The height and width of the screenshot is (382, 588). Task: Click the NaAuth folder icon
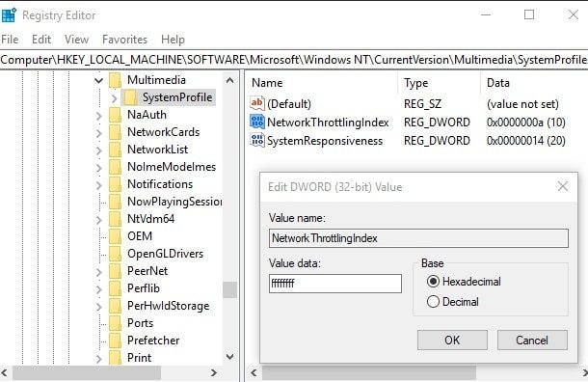point(115,115)
